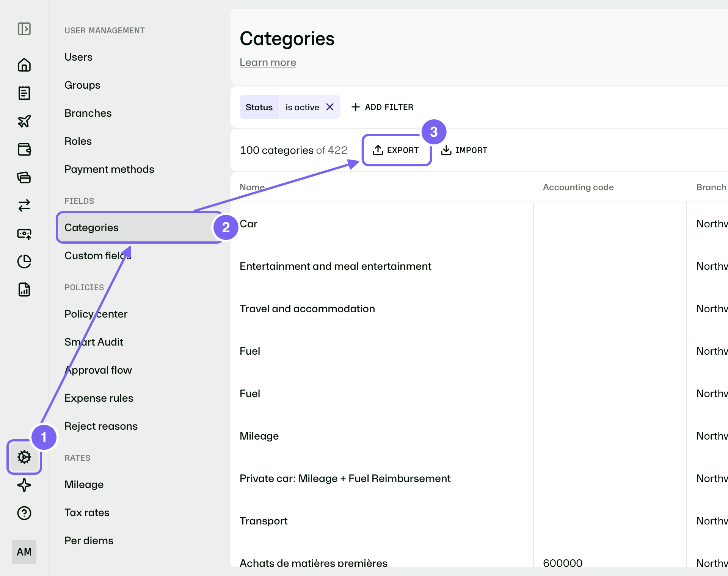The width and height of the screenshot is (728, 576).
Task: Open the 'Mileage' category table row
Action: 479,436
